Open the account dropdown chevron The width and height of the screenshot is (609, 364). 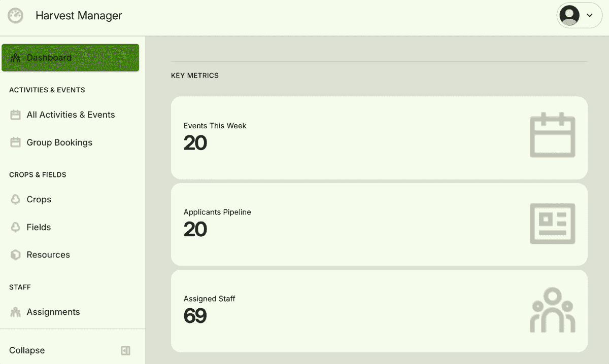pyautogui.click(x=589, y=15)
